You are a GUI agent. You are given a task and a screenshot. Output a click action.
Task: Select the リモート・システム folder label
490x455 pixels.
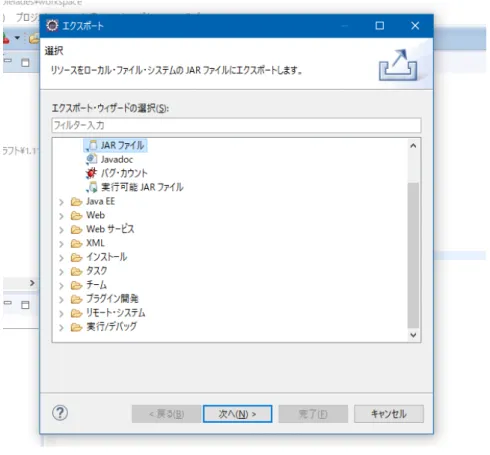coord(116,313)
